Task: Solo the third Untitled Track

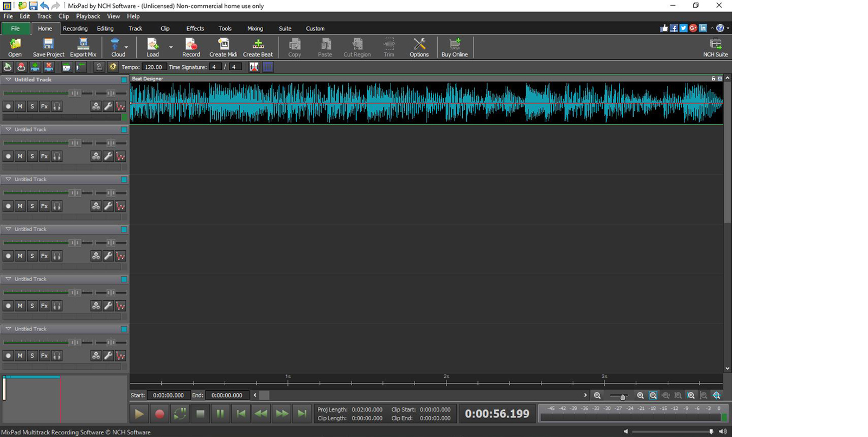Action: coord(32,206)
